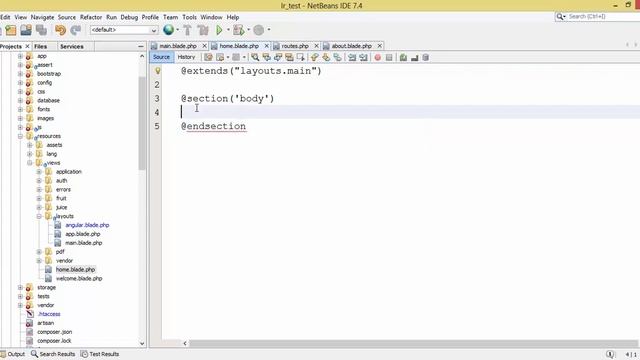Toggle Highlight Search editor icon
Screen dimensions: 640x360
[289, 58]
